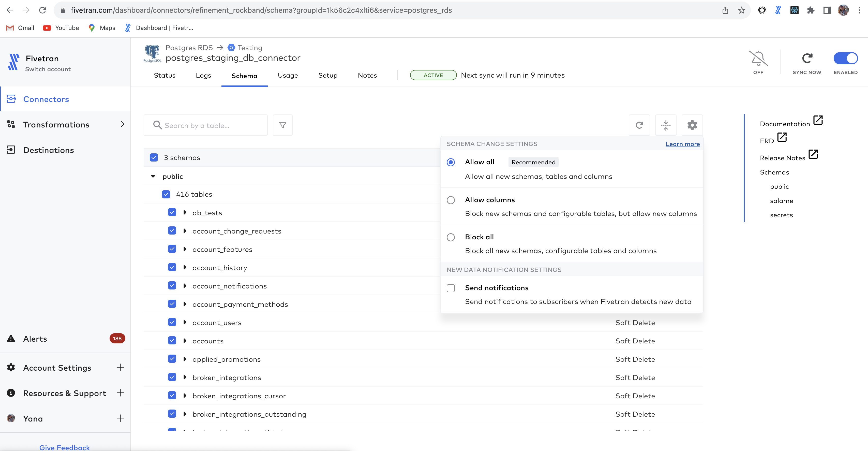The height and width of the screenshot is (451, 868).
Task: Uncheck the 416 tables checkbox
Action: click(166, 194)
